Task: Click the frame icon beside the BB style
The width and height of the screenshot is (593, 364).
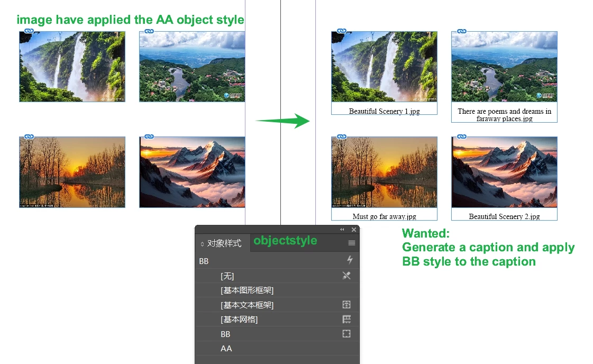Action: pyautogui.click(x=346, y=334)
